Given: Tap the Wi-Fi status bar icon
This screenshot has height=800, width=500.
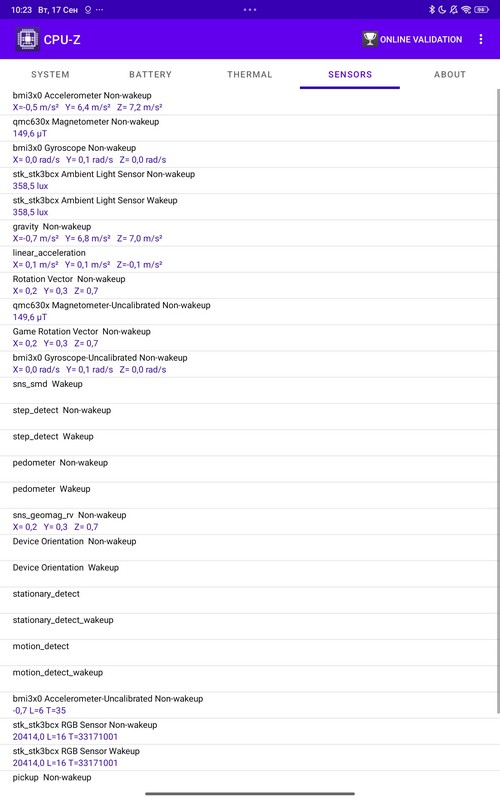Looking at the screenshot, I should [466, 10].
